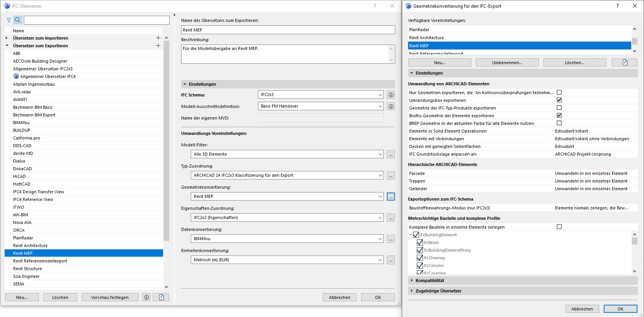Enable BREP Geometrie in aktueller Farbe
The width and height of the screenshot is (644, 317).
pos(559,123)
